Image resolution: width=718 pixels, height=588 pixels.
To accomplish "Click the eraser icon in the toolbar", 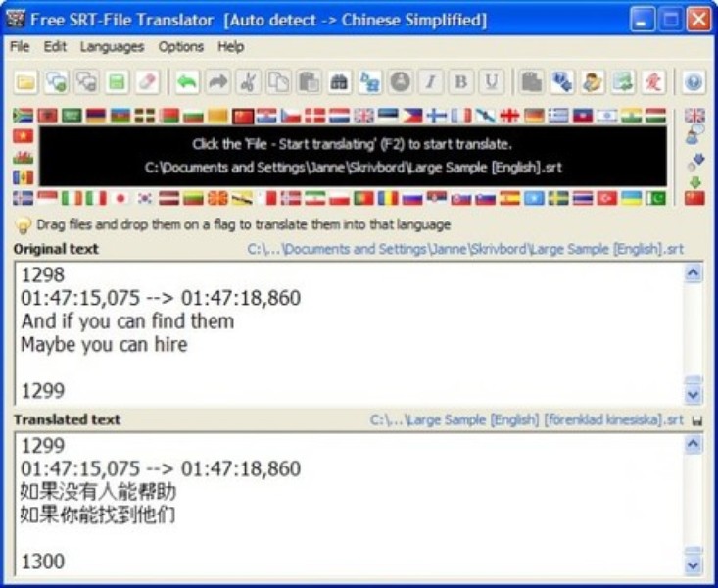I will (x=148, y=82).
